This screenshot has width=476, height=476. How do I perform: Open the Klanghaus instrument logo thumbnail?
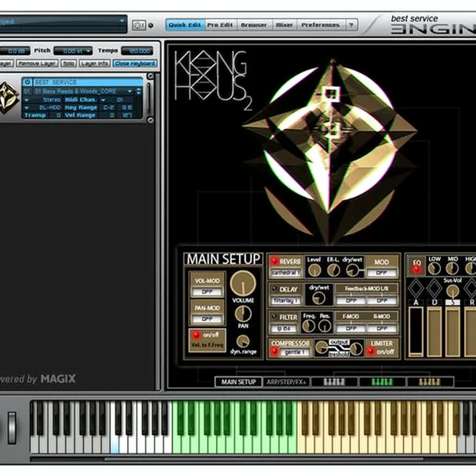(x=9, y=99)
